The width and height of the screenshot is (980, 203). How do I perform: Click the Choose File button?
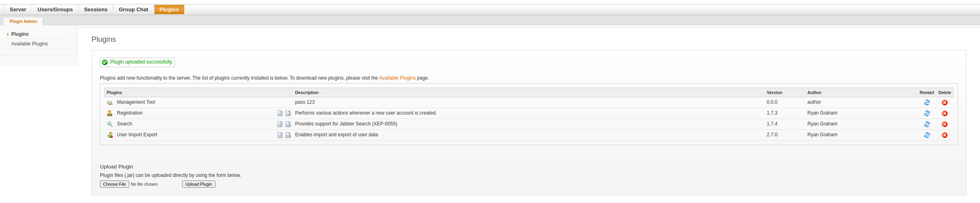pyautogui.click(x=114, y=184)
